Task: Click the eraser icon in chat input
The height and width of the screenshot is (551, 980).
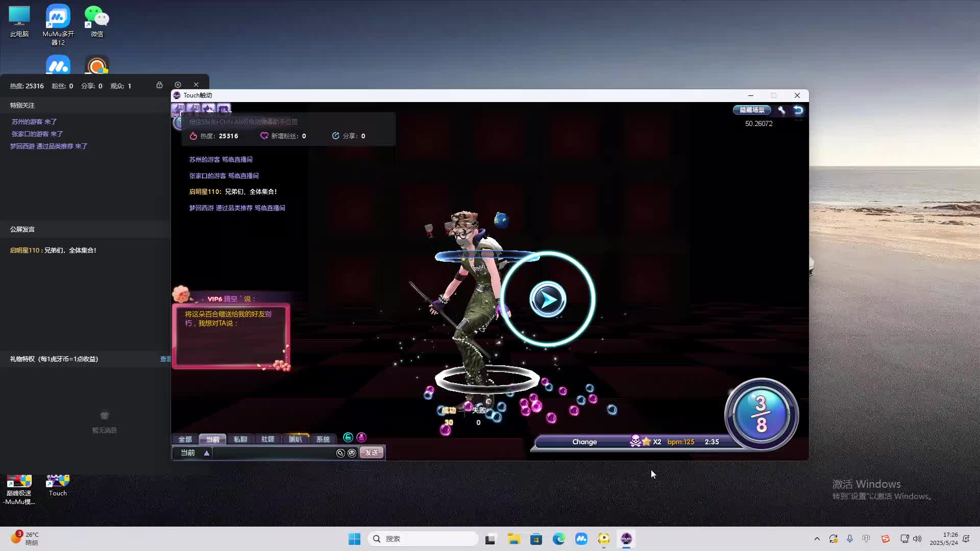Action: (340, 453)
